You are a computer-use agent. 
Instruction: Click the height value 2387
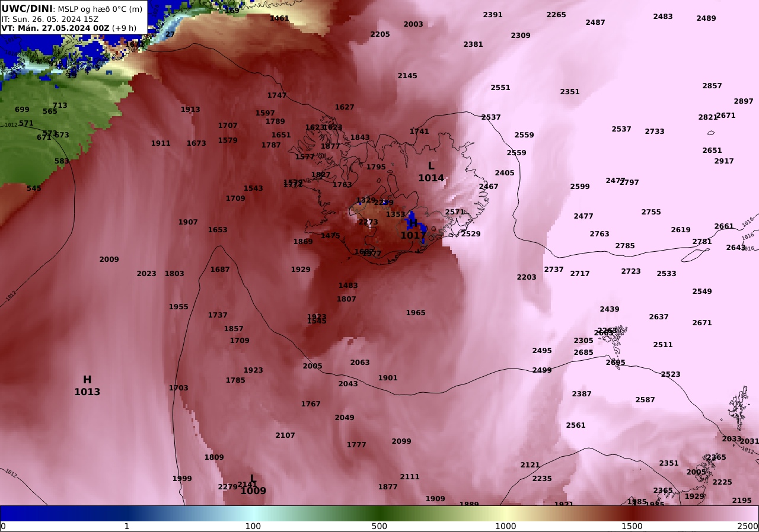(x=582, y=394)
